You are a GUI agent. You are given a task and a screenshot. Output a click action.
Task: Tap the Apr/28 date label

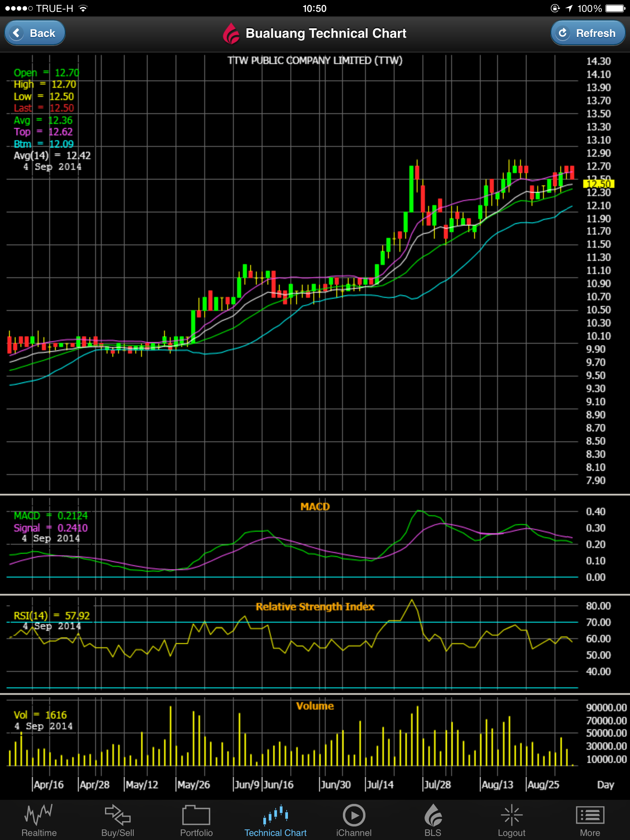94,785
